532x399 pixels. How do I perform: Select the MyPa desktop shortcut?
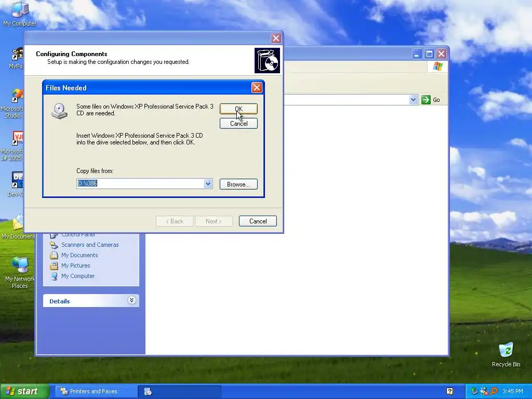click(16, 58)
